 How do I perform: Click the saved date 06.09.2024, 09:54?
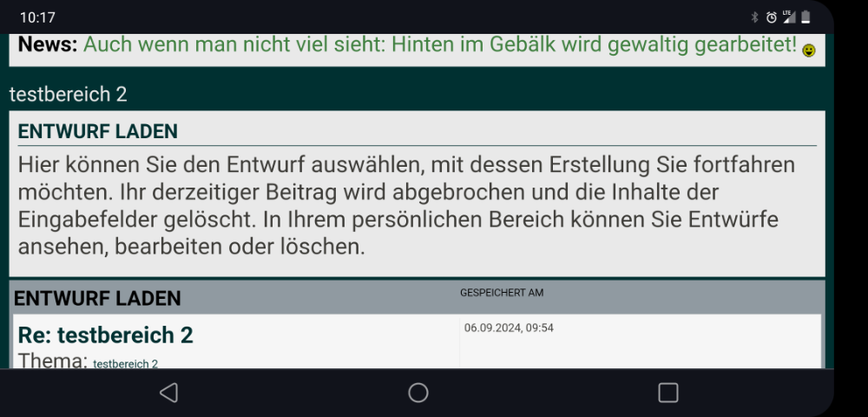tap(509, 328)
